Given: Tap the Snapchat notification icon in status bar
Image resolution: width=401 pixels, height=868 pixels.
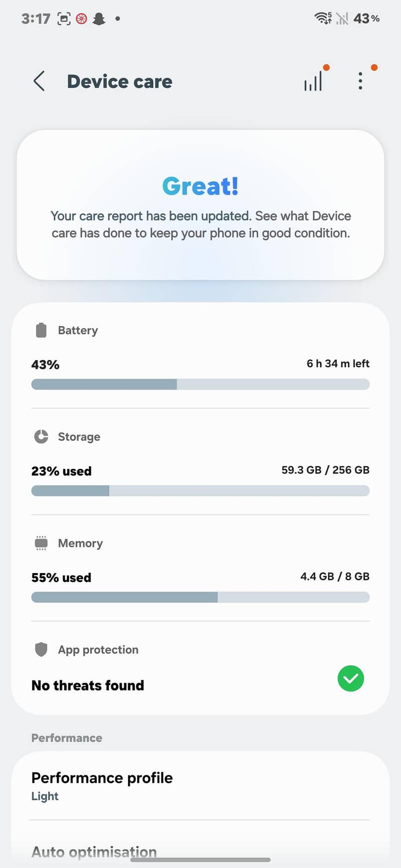Looking at the screenshot, I should pyautogui.click(x=99, y=19).
